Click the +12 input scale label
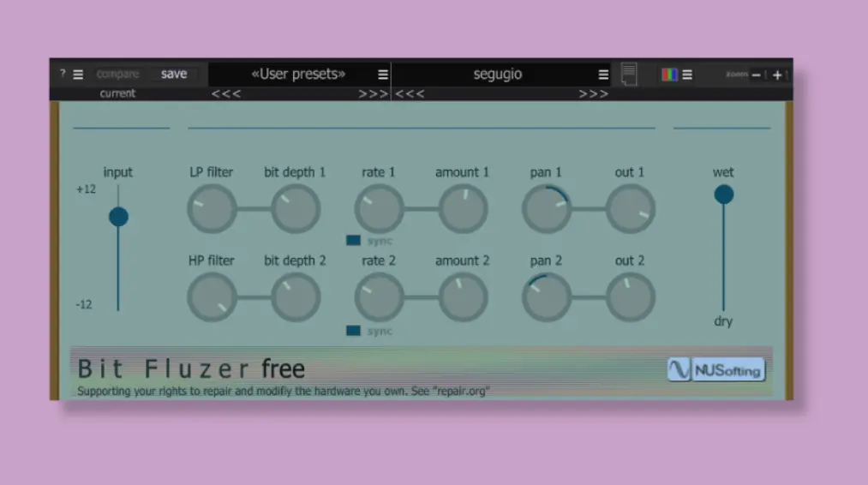Image resolution: width=868 pixels, height=485 pixels. pos(86,189)
